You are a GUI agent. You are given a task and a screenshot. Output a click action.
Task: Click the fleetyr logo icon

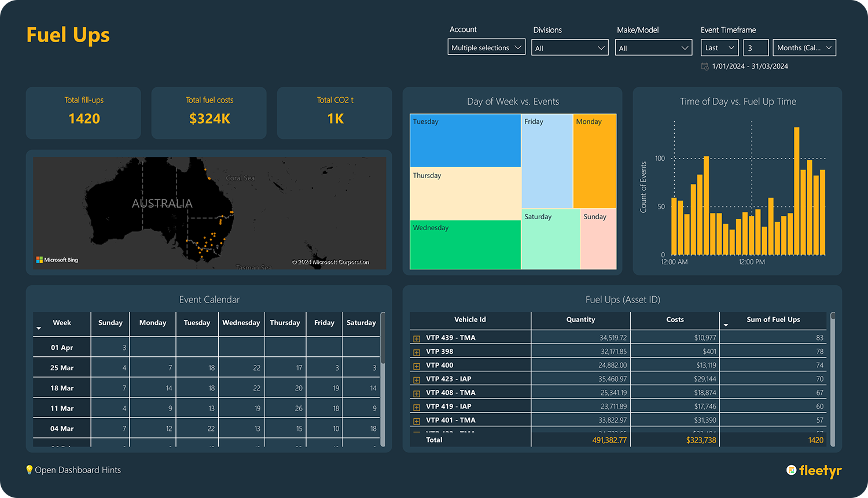pos(792,470)
